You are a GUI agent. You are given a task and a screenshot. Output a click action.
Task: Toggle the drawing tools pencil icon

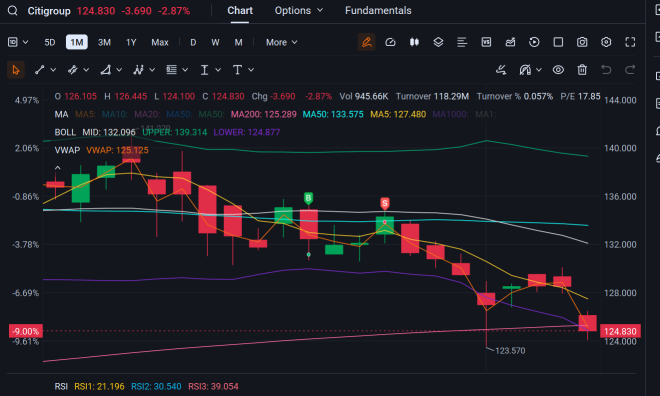pos(366,42)
